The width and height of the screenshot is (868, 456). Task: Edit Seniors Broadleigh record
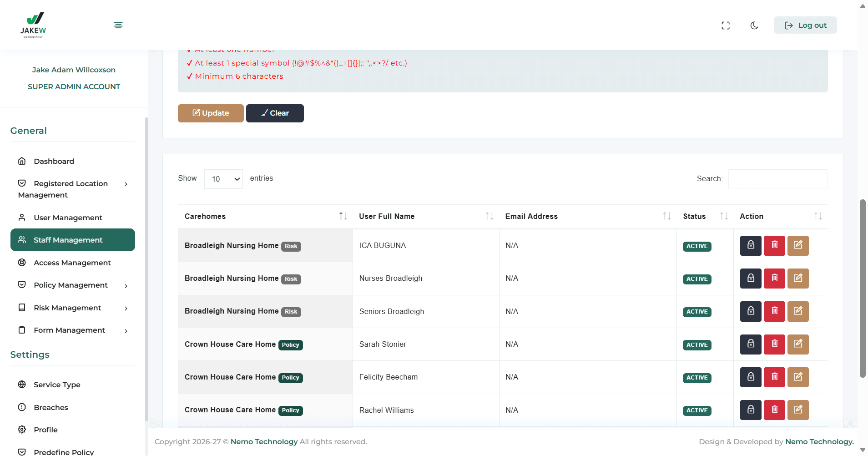798,312
